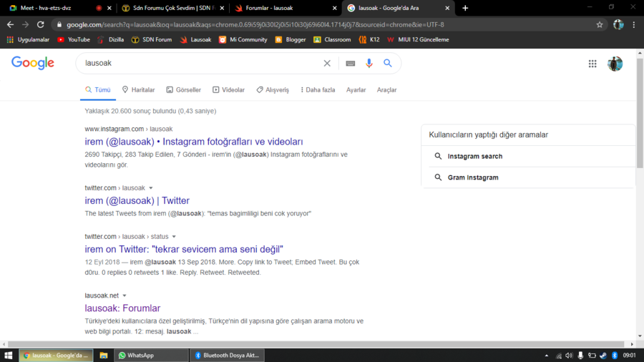Open Araçlar search tools
The width and height of the screenshot is (644, 362).
click(x=387, y=90)
